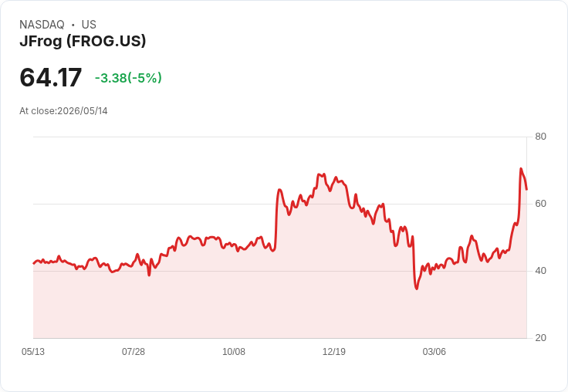Click the December peak on the price line

point(321,174)
